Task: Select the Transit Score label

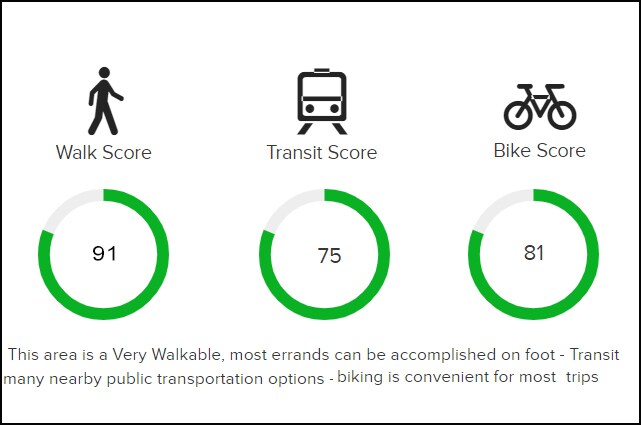Action: (321, 153)
